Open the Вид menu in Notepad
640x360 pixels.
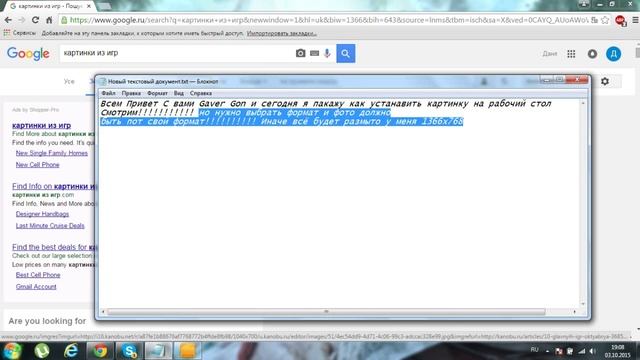(178, 93)
